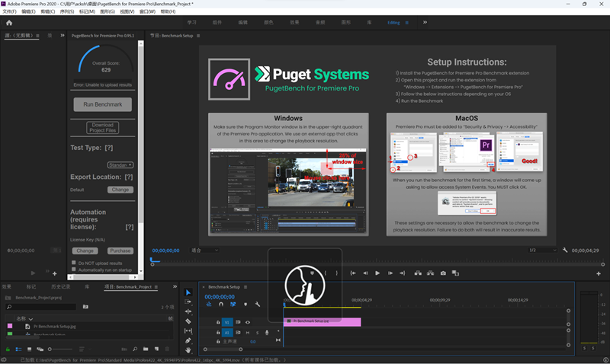Click the Go to In point button

(353, 273)
